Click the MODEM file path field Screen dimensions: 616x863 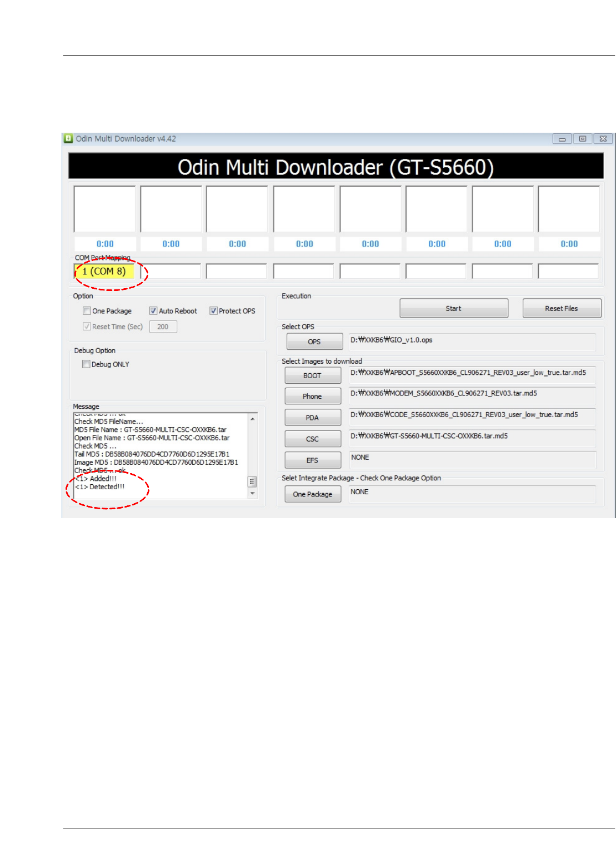coord(472,395)
